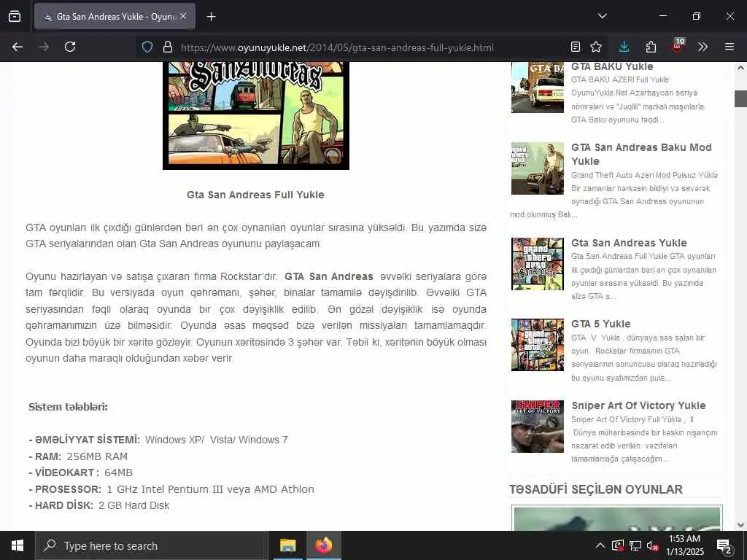This screenshot has height=560, width=747.
Task: Click scrollbar down arrow
Action: pos(740,525)
